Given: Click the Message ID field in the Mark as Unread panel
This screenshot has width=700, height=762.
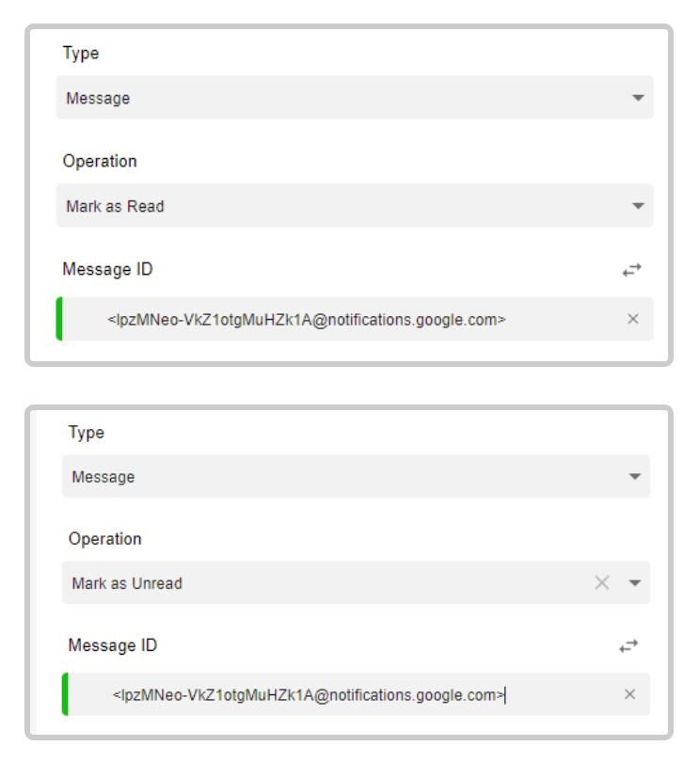Looking at the screenshot, I should (x=356, y=694).
